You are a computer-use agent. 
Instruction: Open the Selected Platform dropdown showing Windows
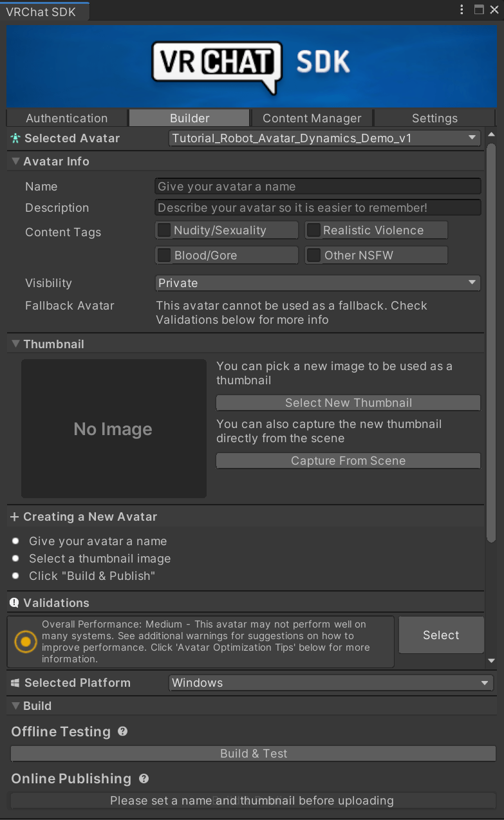point(331,683)
